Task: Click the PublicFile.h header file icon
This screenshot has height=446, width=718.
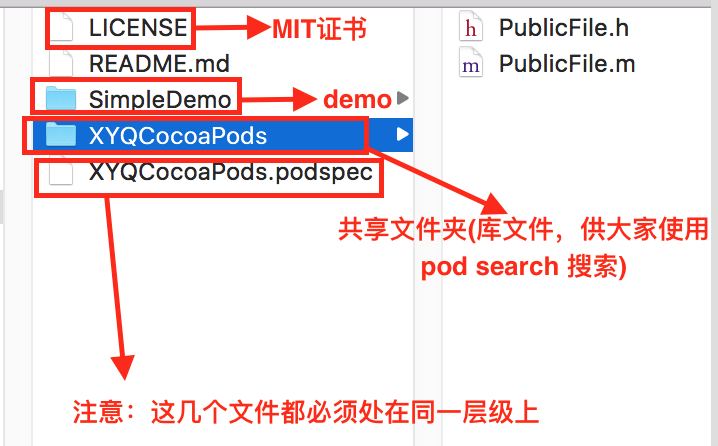Action: pyautogui.click(x=471, y=27)
